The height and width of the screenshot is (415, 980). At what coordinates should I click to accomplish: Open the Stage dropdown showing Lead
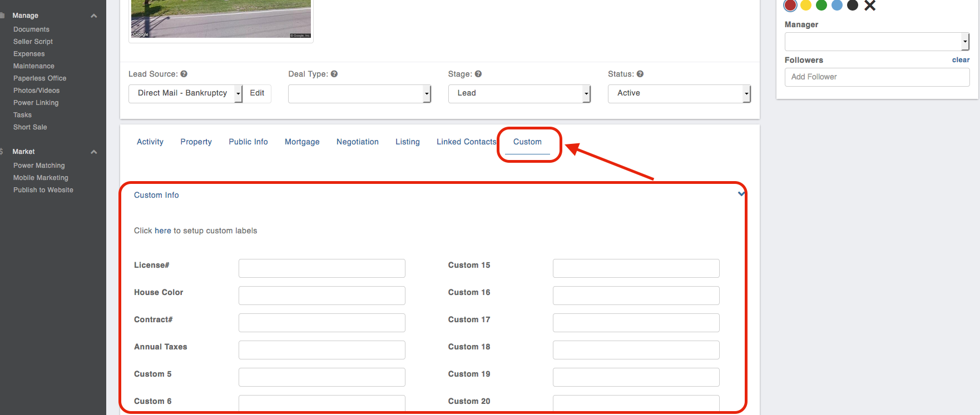pyautogui.click(x=519, y=93)
